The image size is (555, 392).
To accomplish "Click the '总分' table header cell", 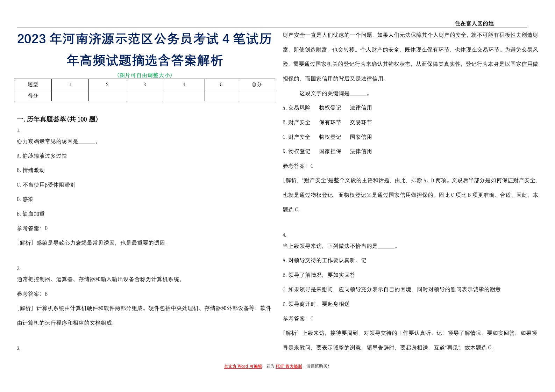I will tap(256, 85).
